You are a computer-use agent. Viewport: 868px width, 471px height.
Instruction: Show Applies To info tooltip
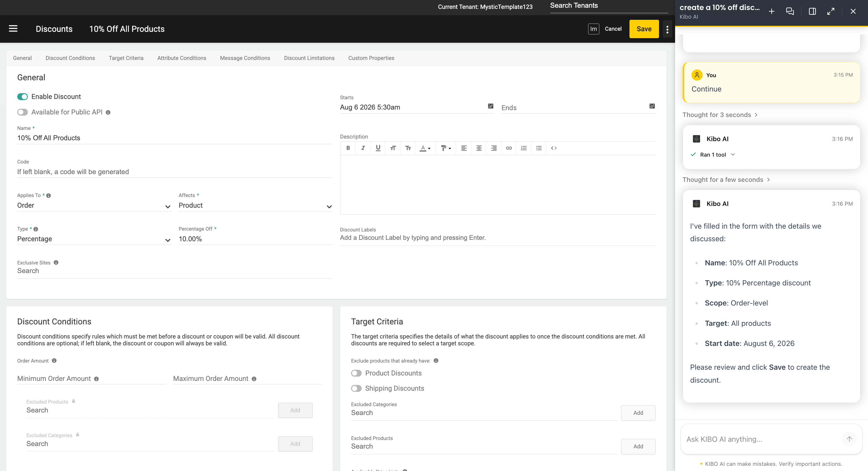(x=49, y=196)
